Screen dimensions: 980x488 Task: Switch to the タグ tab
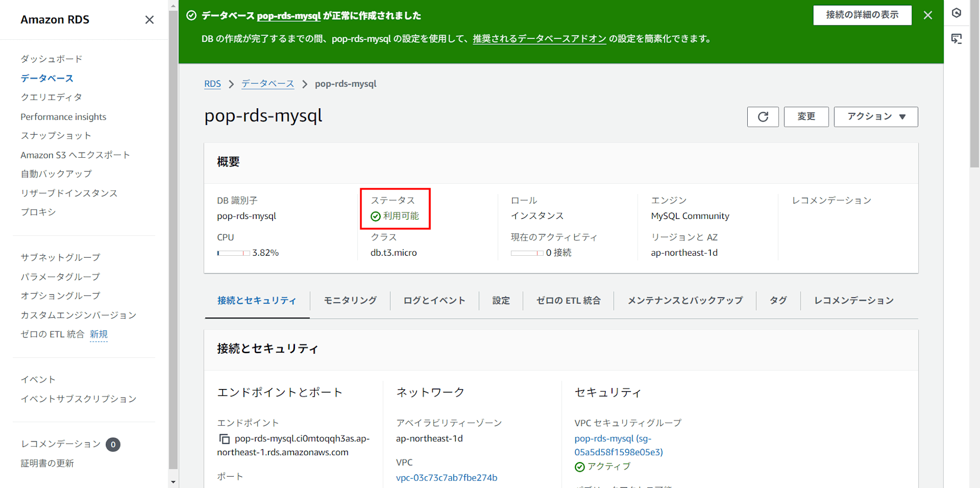tap(778, 300)
